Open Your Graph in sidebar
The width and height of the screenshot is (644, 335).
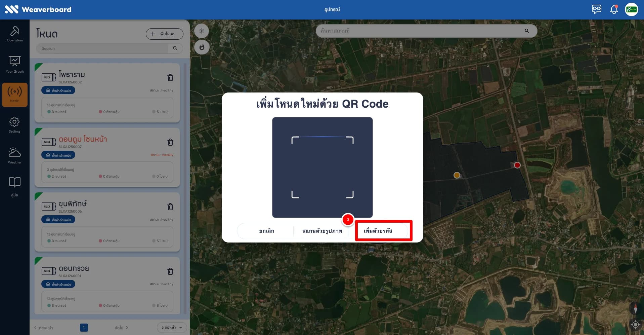(x=15, y=65)
